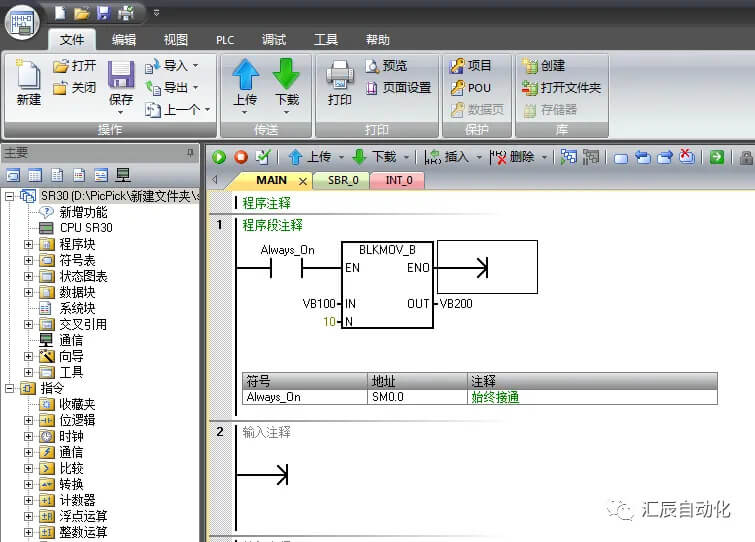755x542 pixels.
Task: Click POU protection
Action: click(470, 88)
